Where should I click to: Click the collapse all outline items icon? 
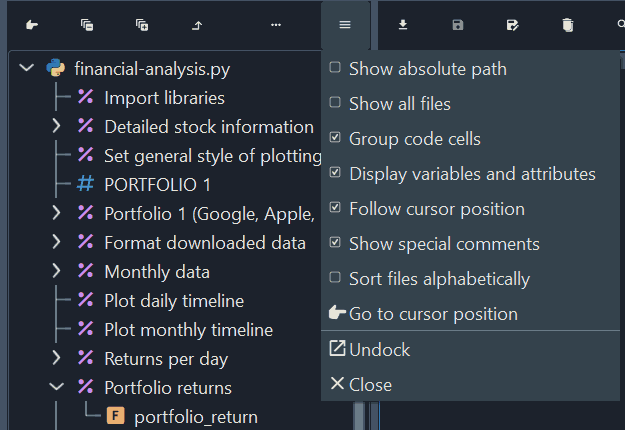click(87, 25)
